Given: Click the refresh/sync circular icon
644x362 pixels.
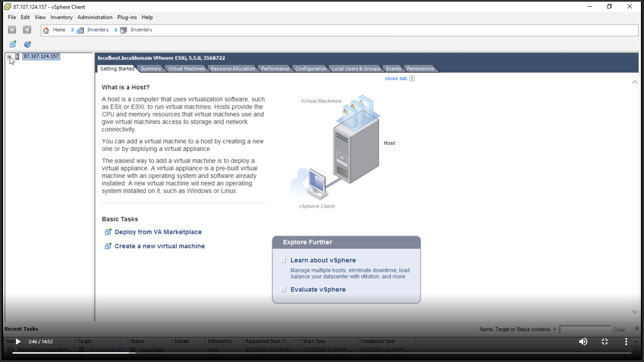Looking at the screenshot, I should [28, 44].
